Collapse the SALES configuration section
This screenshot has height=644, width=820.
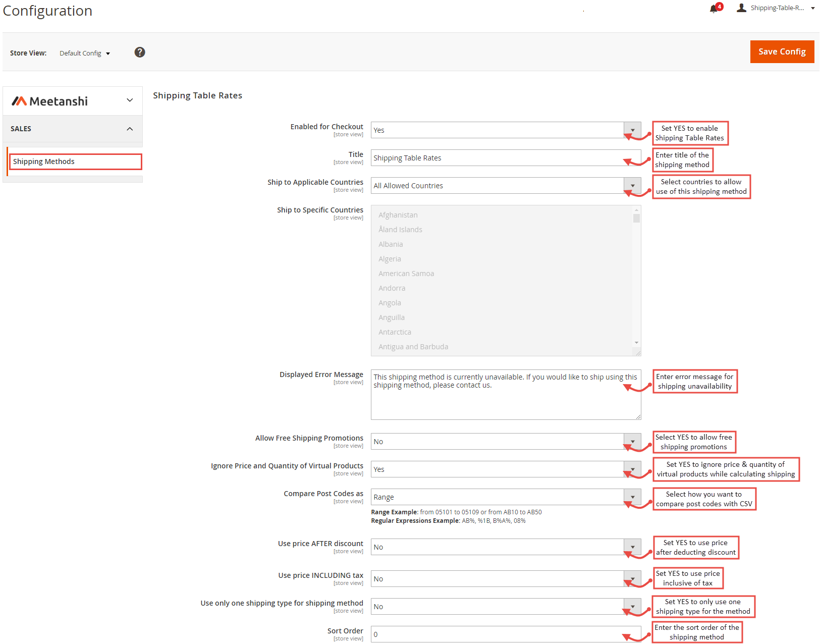(x=73, y=129)
